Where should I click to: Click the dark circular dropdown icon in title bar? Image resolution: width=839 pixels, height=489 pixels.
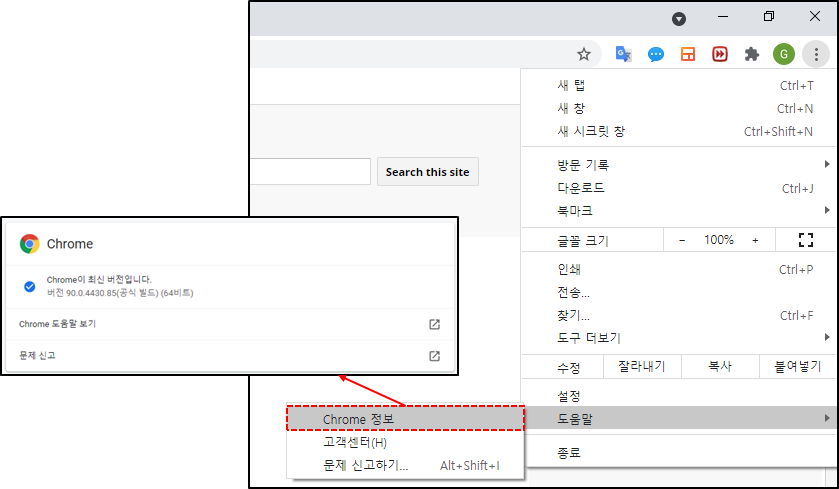coord(679,19)
